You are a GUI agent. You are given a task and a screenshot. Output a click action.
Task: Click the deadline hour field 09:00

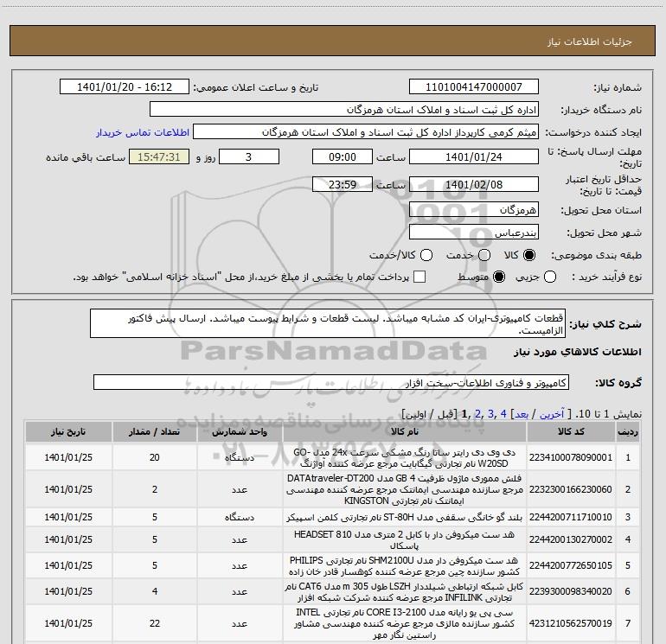pyautogui.click(x=343, y=156)
